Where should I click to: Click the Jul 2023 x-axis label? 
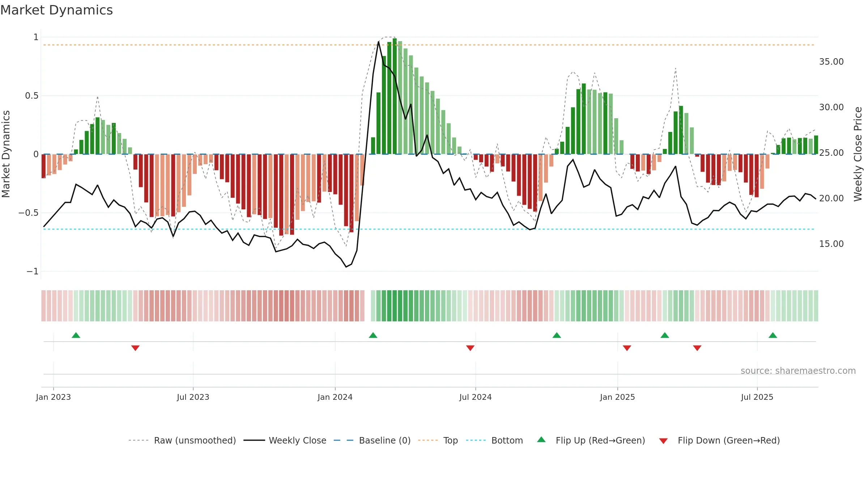193,397
